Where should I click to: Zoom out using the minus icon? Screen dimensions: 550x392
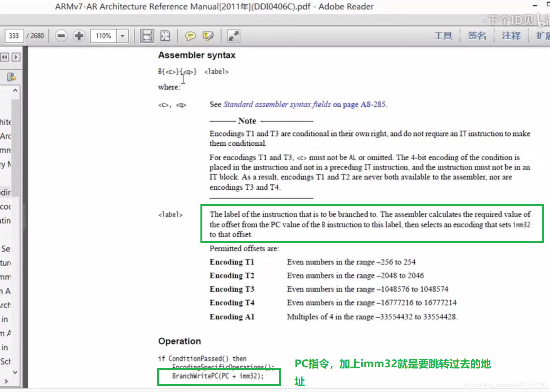pos(61,36)
